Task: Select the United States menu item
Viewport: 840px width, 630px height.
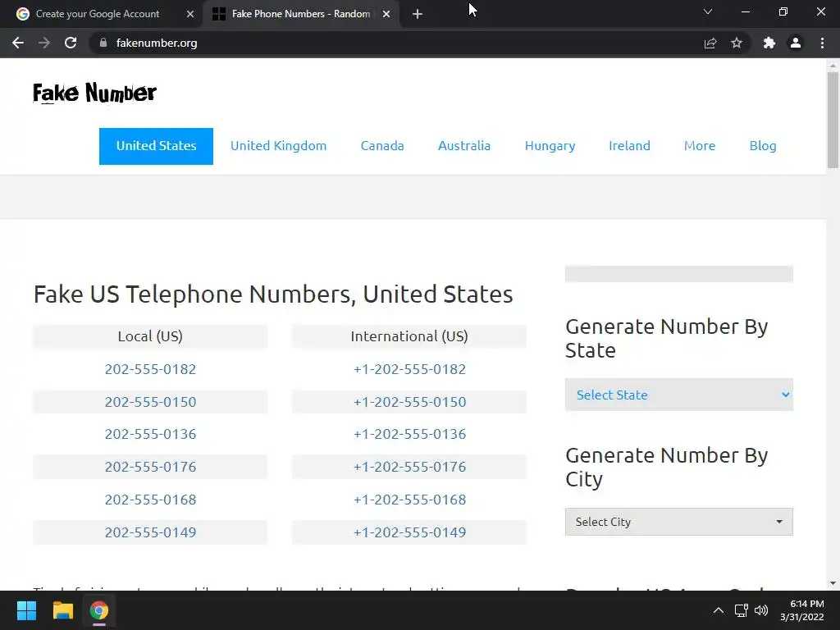Action: coord(156,146)
